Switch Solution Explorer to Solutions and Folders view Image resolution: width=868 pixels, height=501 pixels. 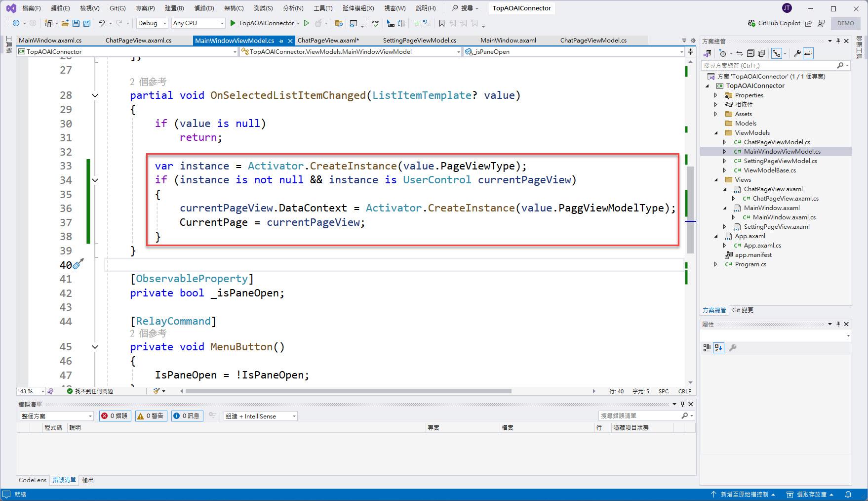(x=707, y=53)
